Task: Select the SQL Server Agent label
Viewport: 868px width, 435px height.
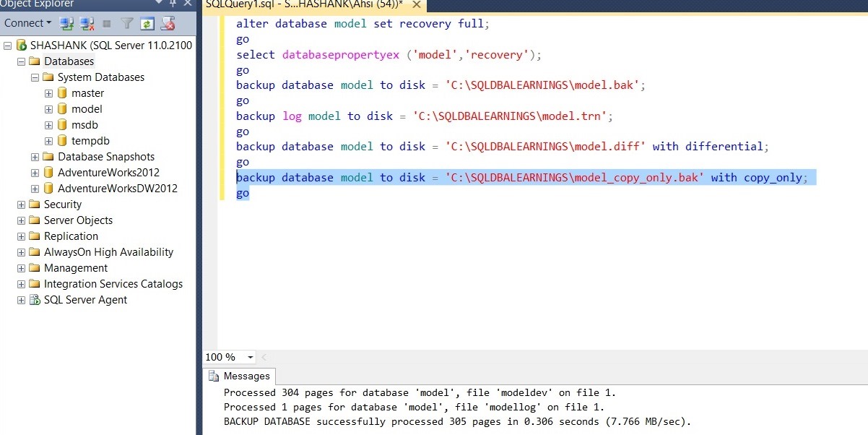Action: coord(85,300)
